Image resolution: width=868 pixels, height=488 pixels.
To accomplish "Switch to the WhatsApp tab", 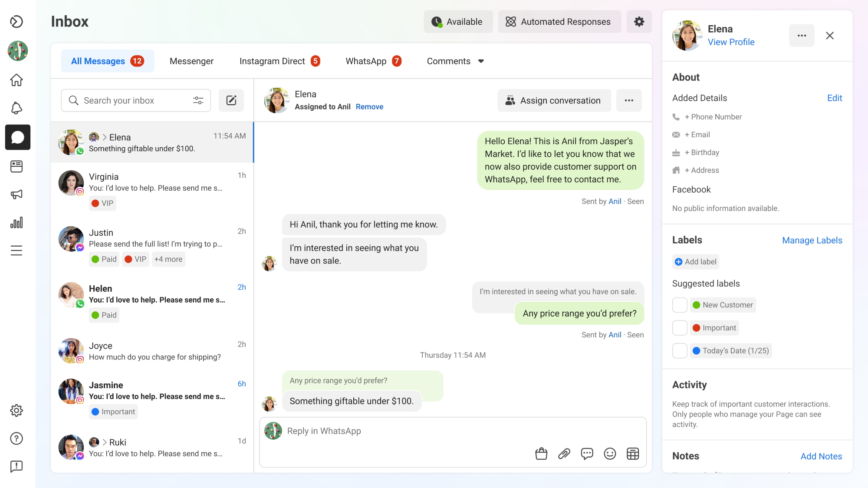I will tap(366, 61).
